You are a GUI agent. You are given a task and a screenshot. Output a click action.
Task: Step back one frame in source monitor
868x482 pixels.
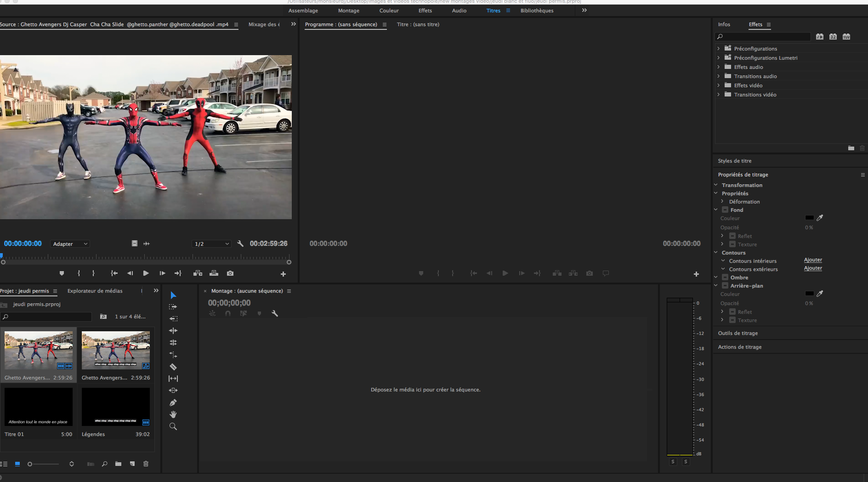click(130, 273)
